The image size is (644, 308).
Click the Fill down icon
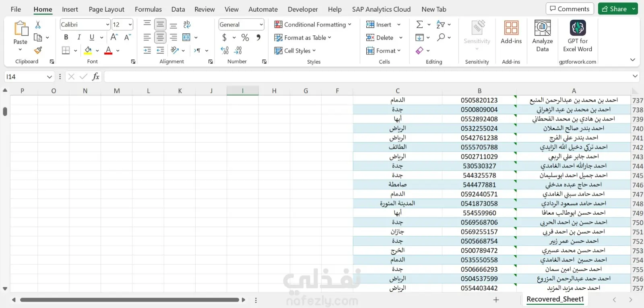(419, 37)
